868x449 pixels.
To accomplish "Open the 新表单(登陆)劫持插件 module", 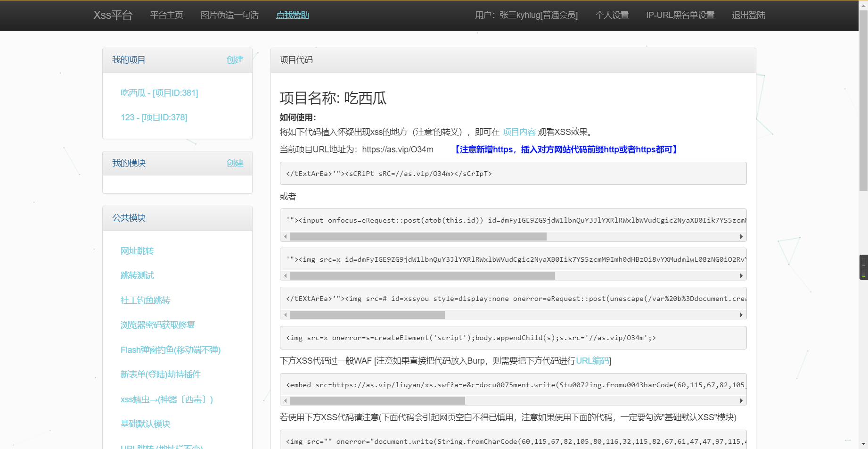I will click(x=161, y=374).
